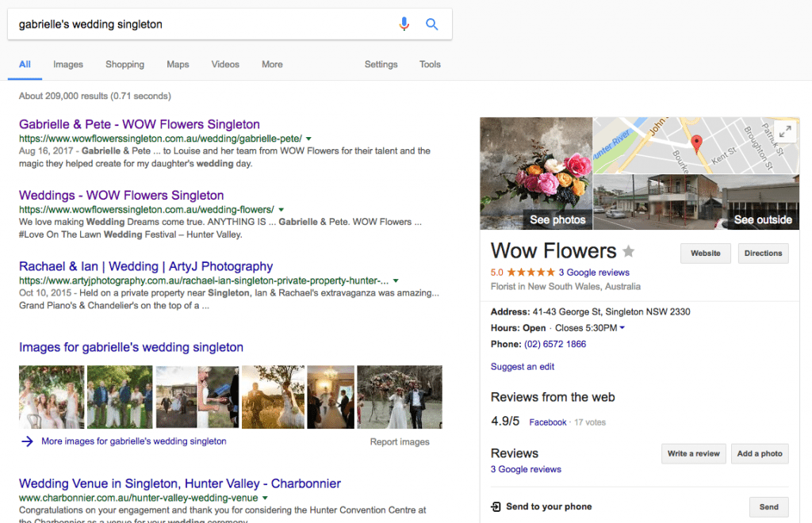The image size is (812, 523).
Task: Click the blue magnifier search icon
Action: (432, 25)
